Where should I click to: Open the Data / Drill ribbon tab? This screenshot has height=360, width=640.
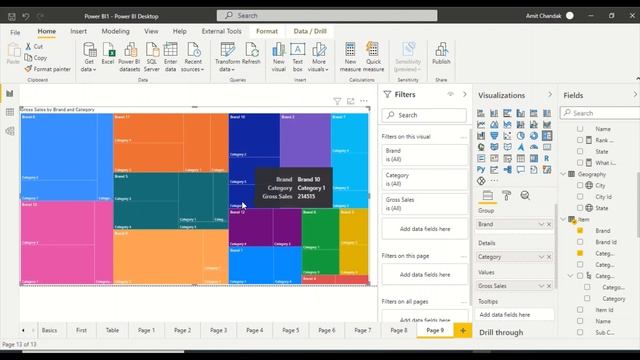[x=310, y=31]
